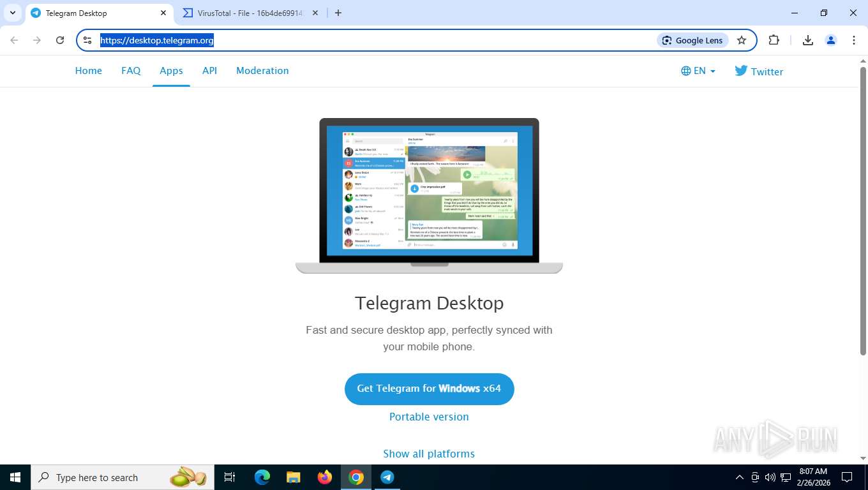Close the VirusTotal tab
This screenshot has height=490, width=868.
click(315, 13)
